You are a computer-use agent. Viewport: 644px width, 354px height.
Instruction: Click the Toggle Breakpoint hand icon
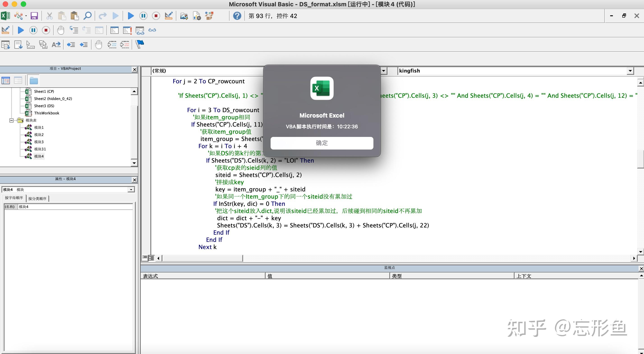(60, 30)
